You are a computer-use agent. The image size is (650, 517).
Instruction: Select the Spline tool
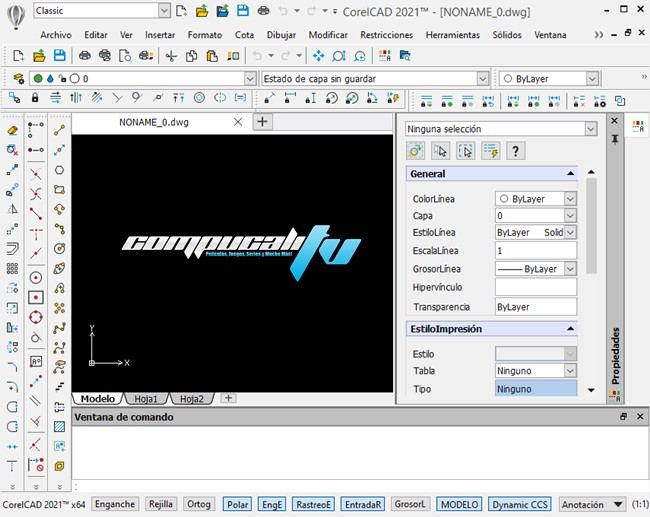point(59,328)
